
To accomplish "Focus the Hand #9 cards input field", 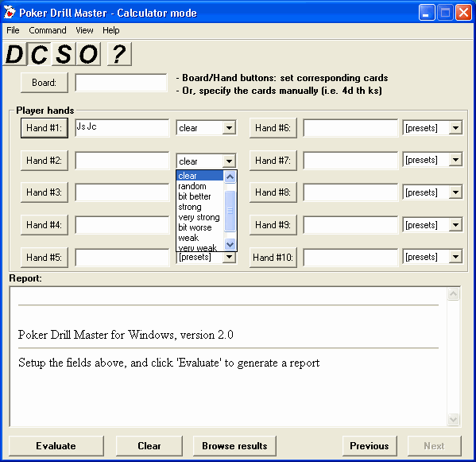I will coord(350,224).
